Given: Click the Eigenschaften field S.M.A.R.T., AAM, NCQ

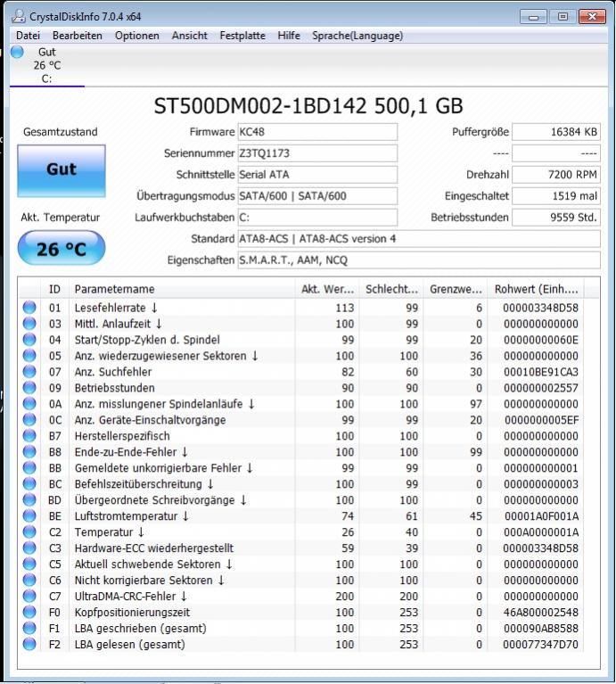Looking at the screenshot, I should 419,260.
